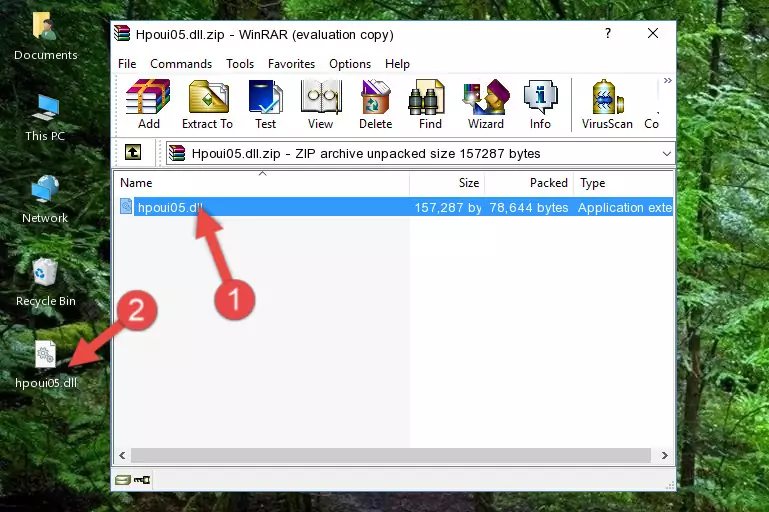Image resolution: width=769 pixels, height=512 pixels.
Task: Launch the Wizard tool
Action: tap(486, 104)
